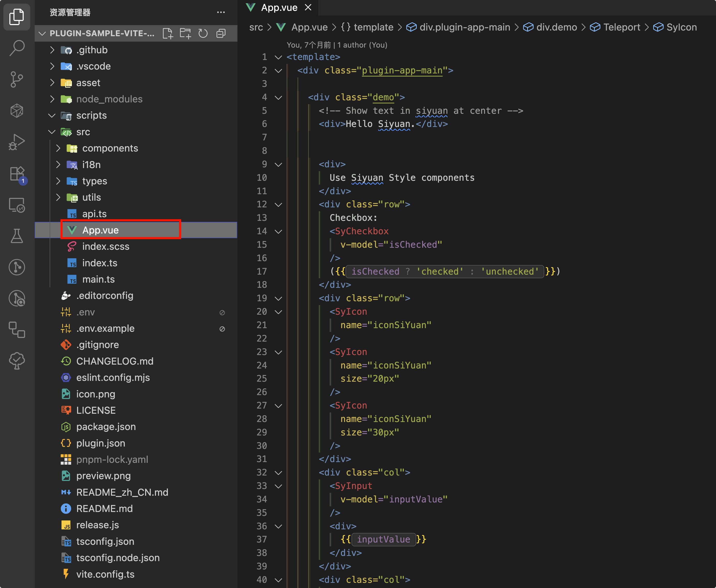Click the New Folder icon in explorer
716x588 pixels.
coord(185,33)
